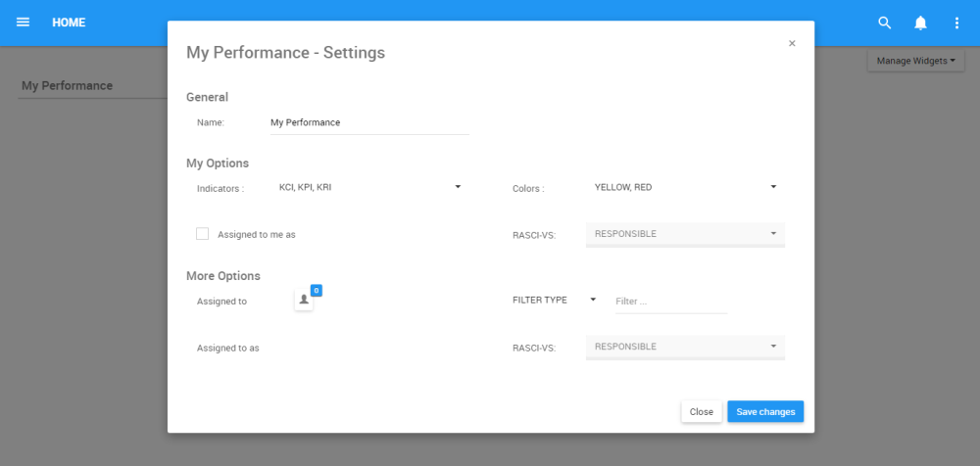980x466 pixels.
Task: Open the Manage Widgets menu
Action: click(x=915, y=61)
